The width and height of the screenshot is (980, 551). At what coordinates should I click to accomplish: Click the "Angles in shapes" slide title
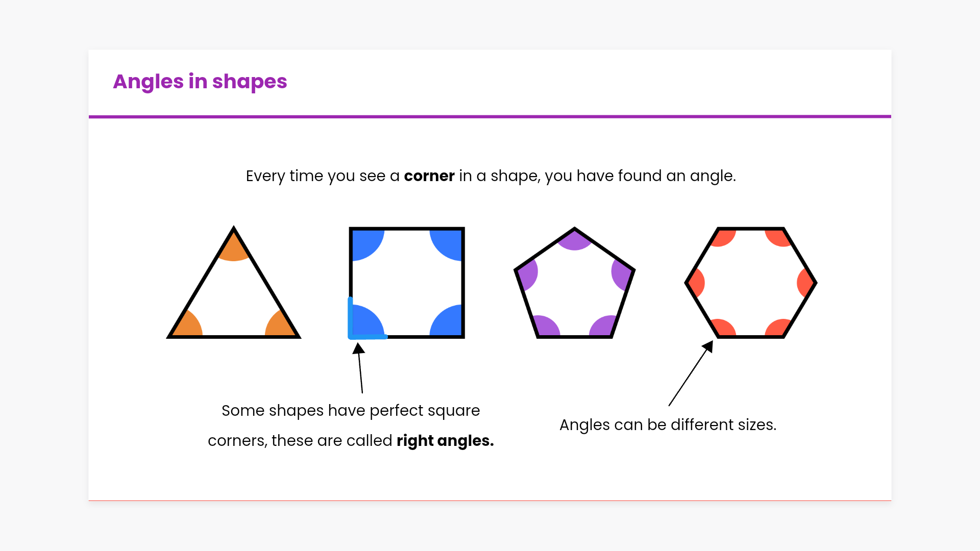(200, 82)
